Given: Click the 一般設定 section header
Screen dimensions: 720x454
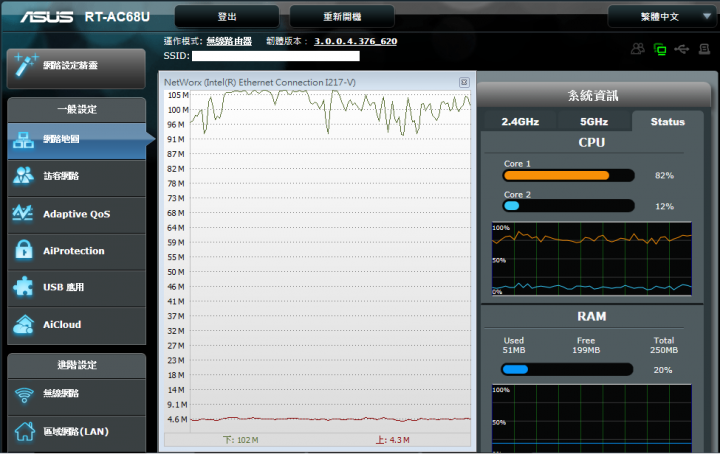Looking at the screenshot, I should (77, 109).
